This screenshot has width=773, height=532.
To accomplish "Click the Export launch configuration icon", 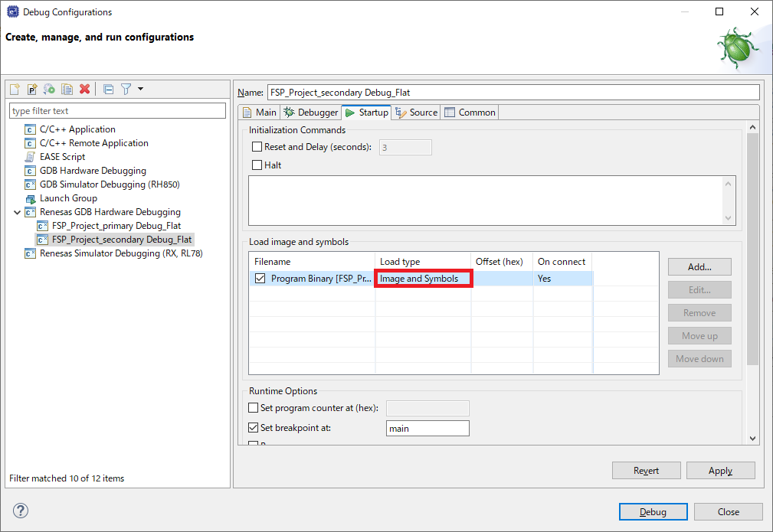I will (x=49, y=90).
